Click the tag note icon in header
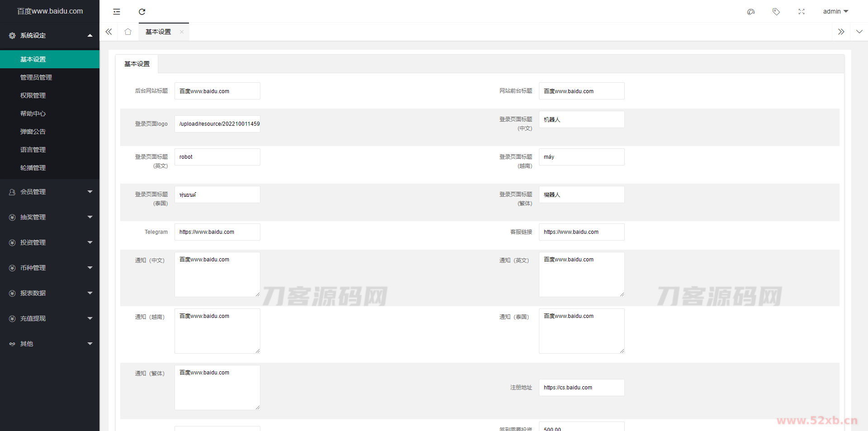Viewport: 868px width, 431px height. click(776, 12)
